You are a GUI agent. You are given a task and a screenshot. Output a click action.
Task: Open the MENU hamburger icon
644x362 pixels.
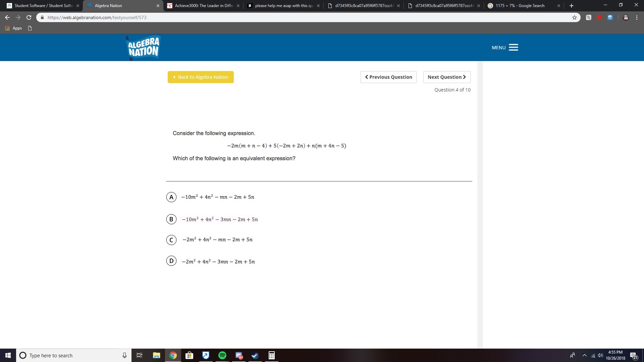pos(513,48)
